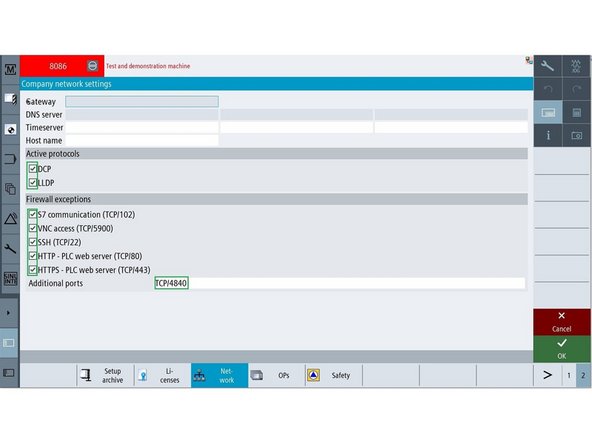592x444 pixels.
Task: Open the OPs softkey
Action: point(277,375)
